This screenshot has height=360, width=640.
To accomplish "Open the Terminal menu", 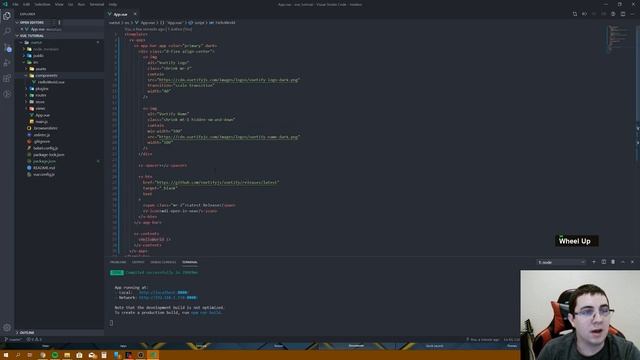I will point(97,4).
